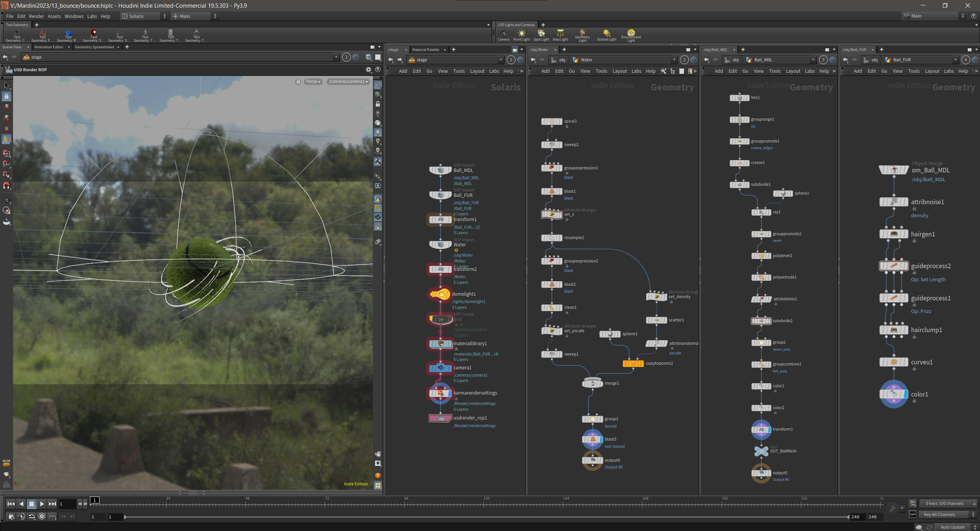Viewport: 980px width, 531px height.
Task: Play the animation in reverse
Action: tap(21, 504)
